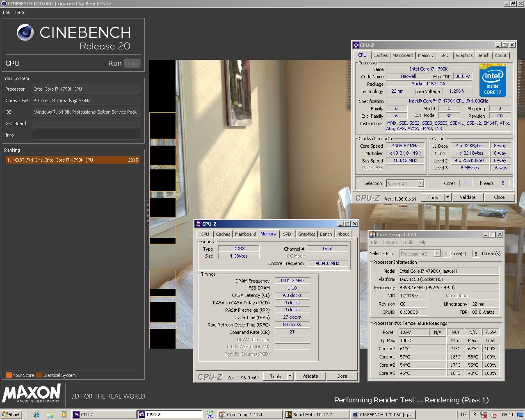Open Windows Media Player quick launch icon
The height and width of the screenshot is (420, 525).
pos(64,415)
